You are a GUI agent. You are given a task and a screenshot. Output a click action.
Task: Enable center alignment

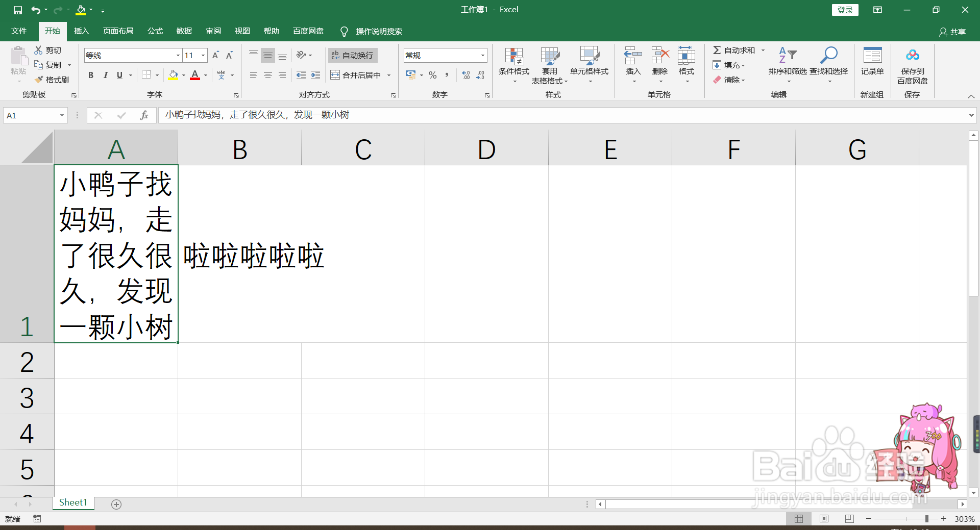[268, 75]
